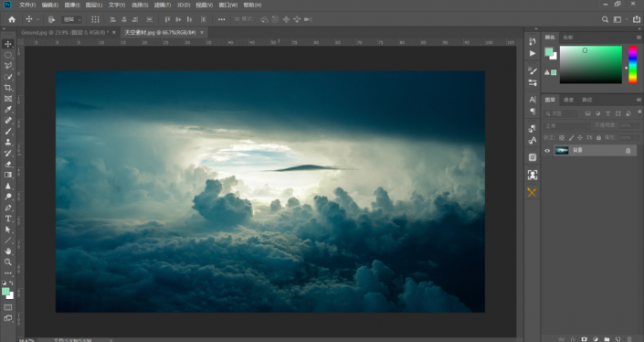Expand the layer filter type dropdown
Screen dimensions: 644x342
tap(560, 113)
